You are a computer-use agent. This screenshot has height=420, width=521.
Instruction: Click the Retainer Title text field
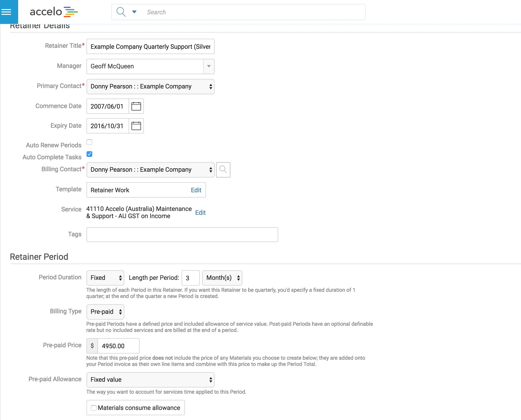click(150, 46)
